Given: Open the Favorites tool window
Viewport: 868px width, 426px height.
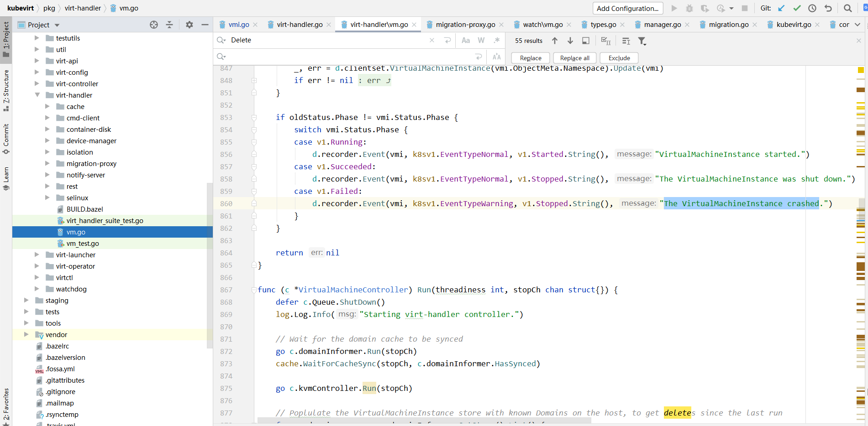Looking at the screenshot, I should click(x=6, y=405).
